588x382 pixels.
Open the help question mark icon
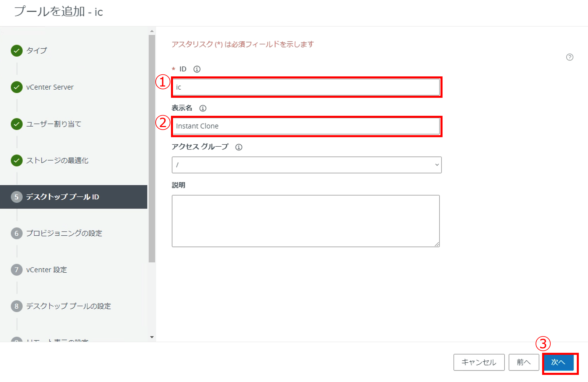click(570, 57)
